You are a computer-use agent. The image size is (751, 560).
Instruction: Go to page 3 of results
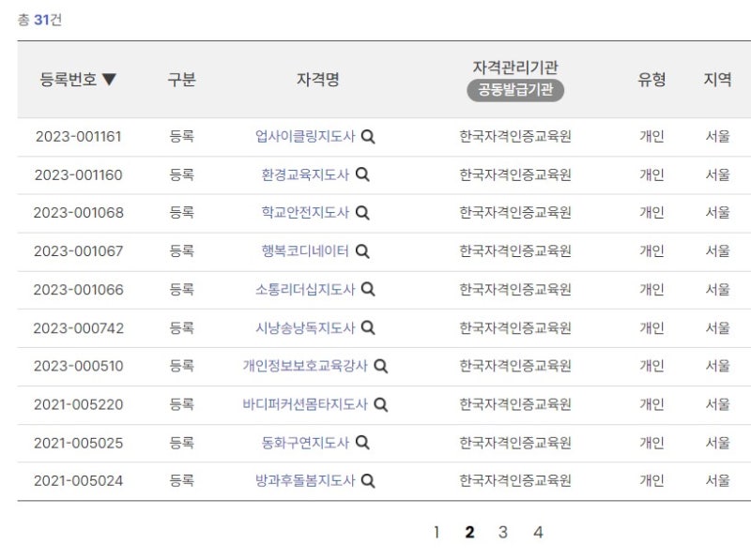point(503,532)
